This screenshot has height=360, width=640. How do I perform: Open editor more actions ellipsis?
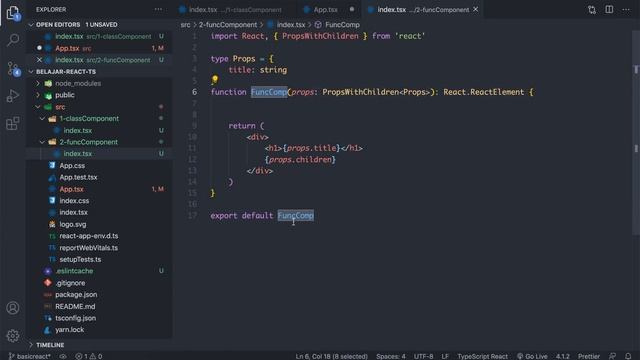point(626,9)
